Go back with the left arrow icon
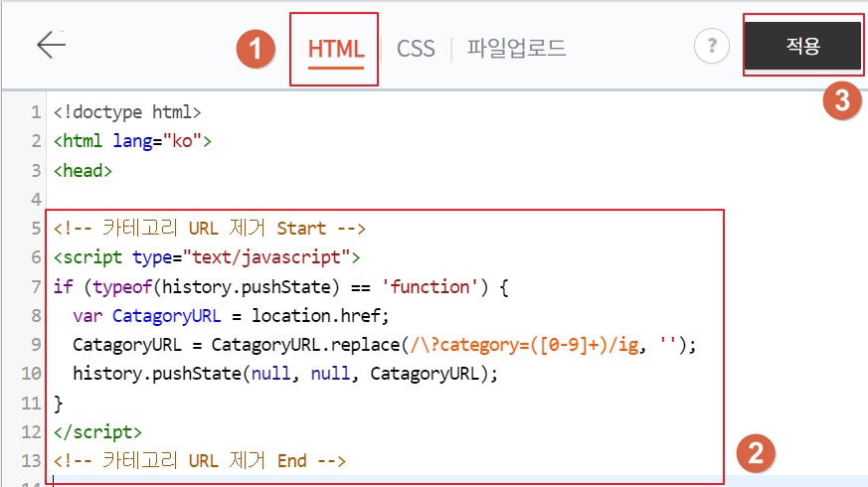This screenshot has width=868, height=487. point(52,45)
